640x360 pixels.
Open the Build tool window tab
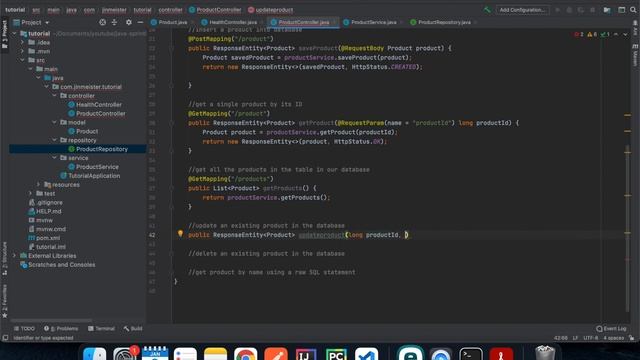[133, 329]
